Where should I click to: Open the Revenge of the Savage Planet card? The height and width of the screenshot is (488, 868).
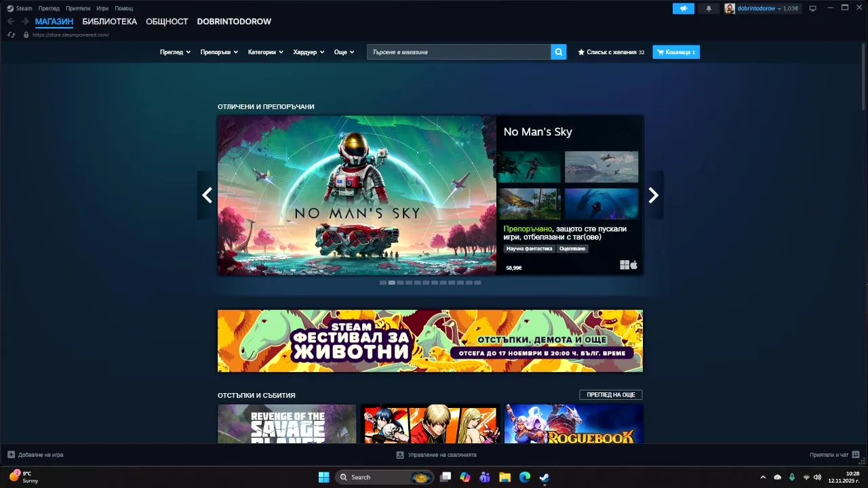[287, 424]
